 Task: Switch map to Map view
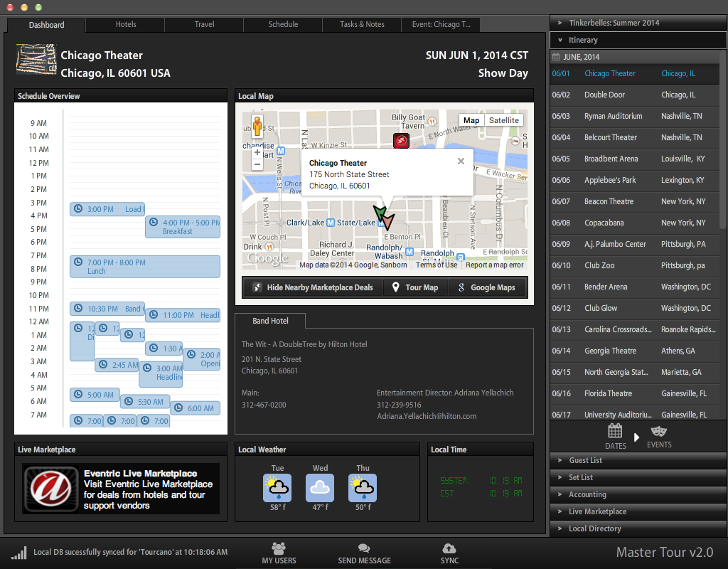[x=471, y=120]
